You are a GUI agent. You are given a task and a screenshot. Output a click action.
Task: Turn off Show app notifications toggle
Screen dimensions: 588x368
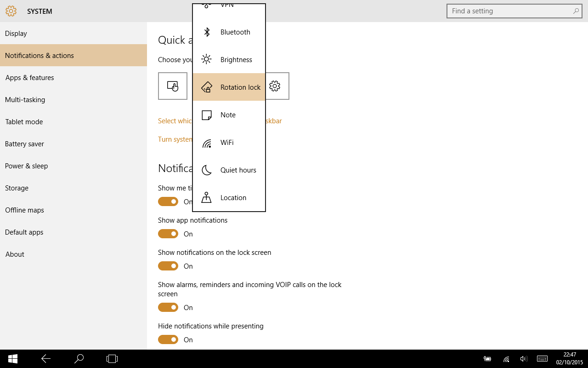[x=168, y=234]
